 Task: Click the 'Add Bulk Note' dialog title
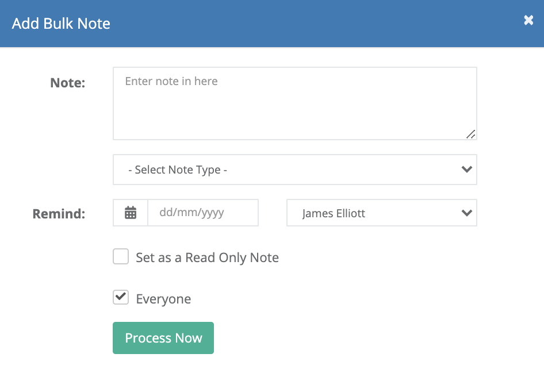[61, 24]
